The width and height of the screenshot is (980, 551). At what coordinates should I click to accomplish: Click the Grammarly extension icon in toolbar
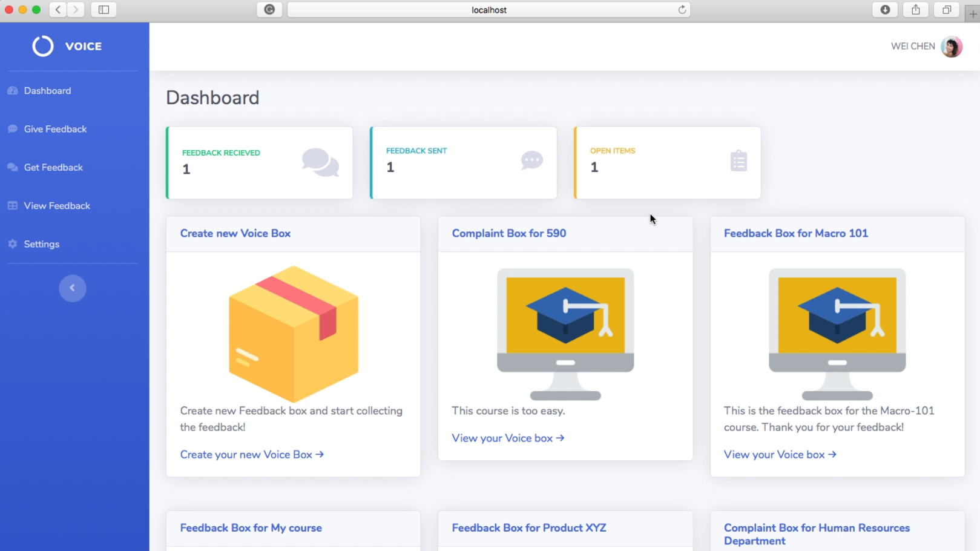click(x=269, y=10)
